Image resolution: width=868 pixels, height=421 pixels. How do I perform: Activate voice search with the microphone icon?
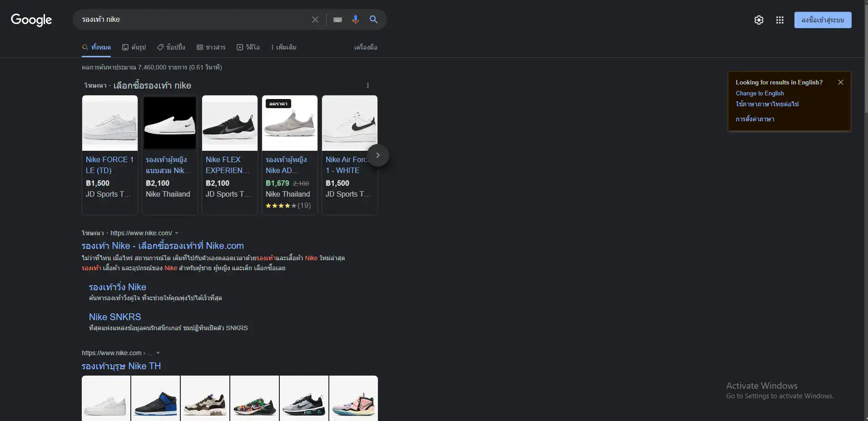point(356,20)
